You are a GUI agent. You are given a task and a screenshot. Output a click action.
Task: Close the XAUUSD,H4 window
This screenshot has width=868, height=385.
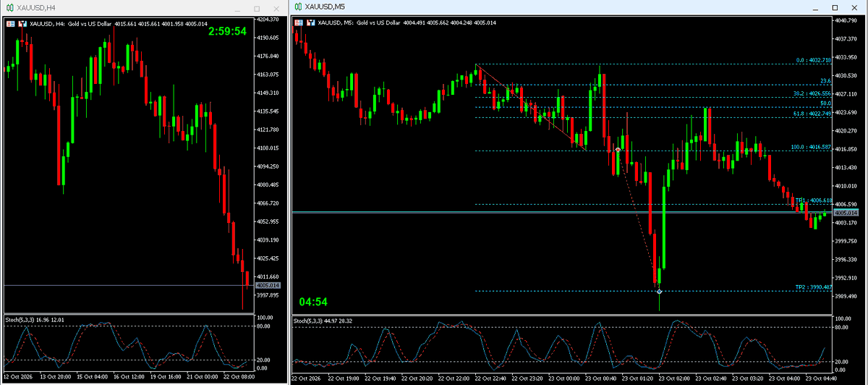point(276,8)
